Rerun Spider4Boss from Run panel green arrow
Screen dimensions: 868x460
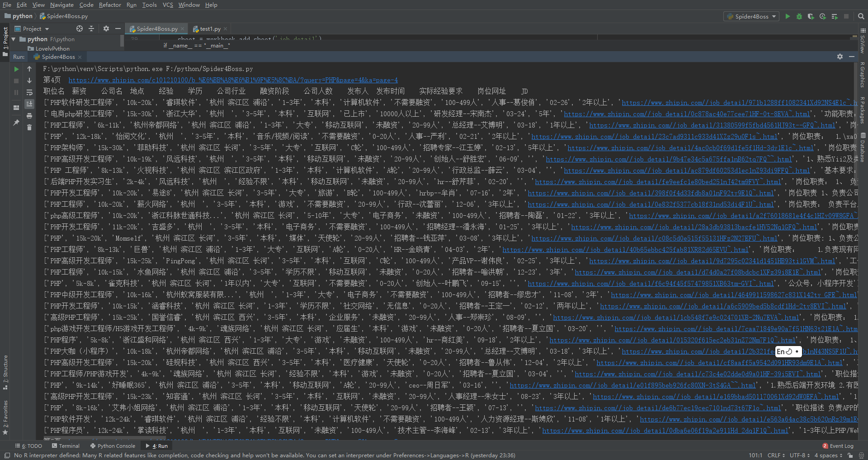[16, 69]
